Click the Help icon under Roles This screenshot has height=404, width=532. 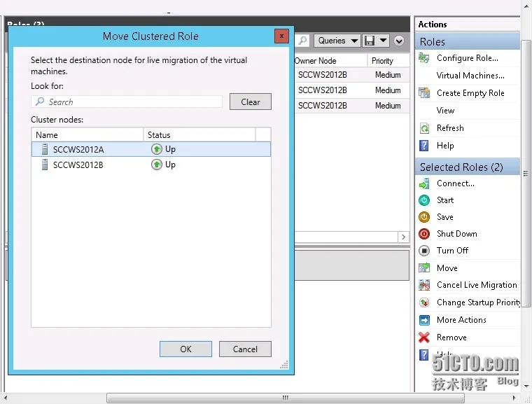[423, 146]
